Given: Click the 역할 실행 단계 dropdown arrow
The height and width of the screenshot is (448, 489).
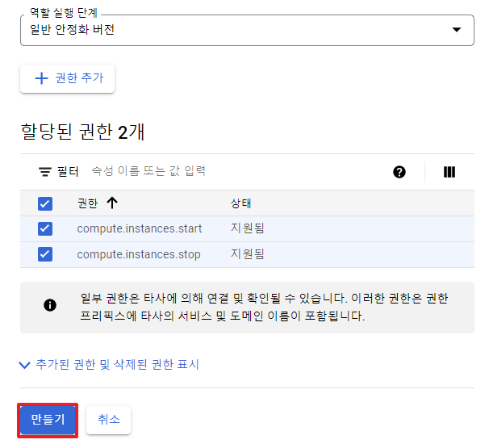Looking at the screenshot, I should click(458, 30).
